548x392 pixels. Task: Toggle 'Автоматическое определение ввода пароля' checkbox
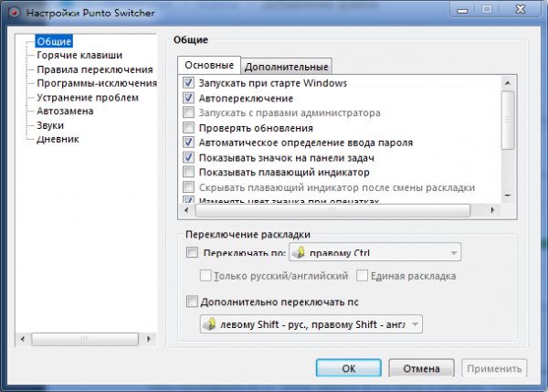pos(189,143)
